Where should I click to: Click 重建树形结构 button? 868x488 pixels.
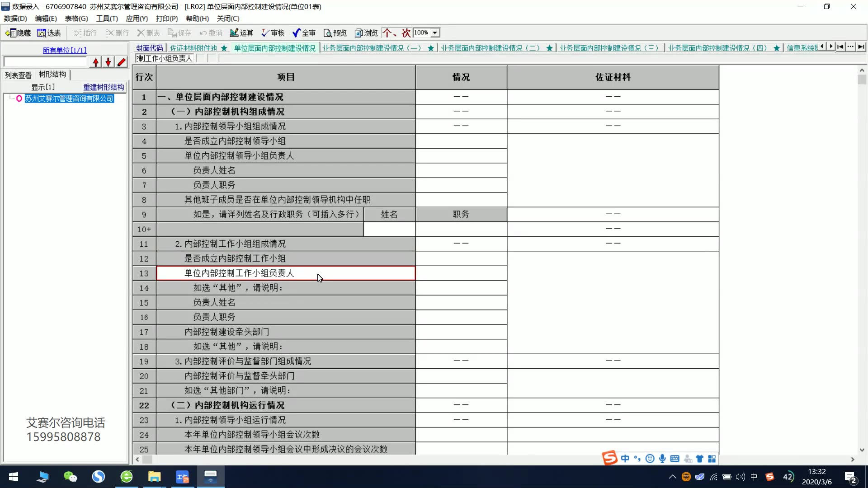[103, 86]
